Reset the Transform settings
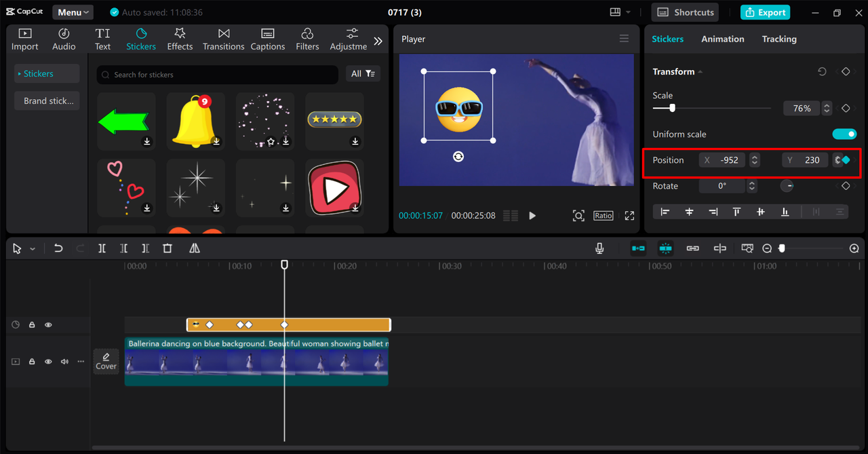The width and height of the screenshot is (868, 454). pos(822,71)
